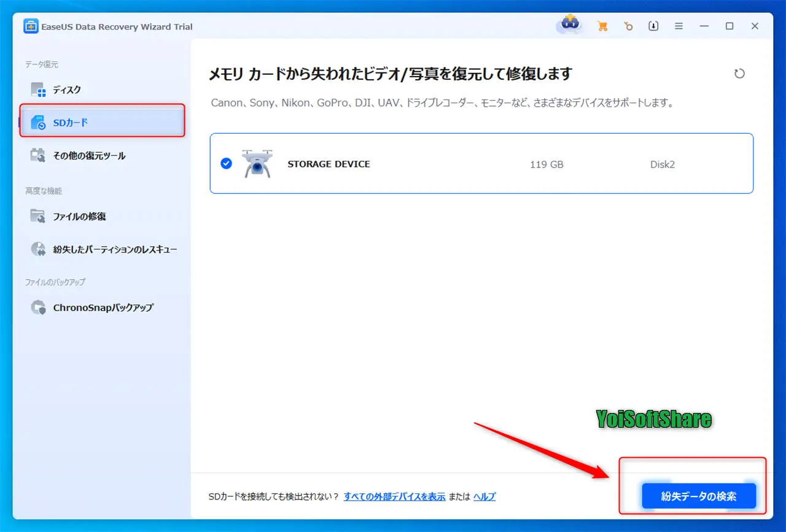The image size is (786, 532).
Task: Click the download arrow box icon in the title bar
Action: click(x=653, y=26)
